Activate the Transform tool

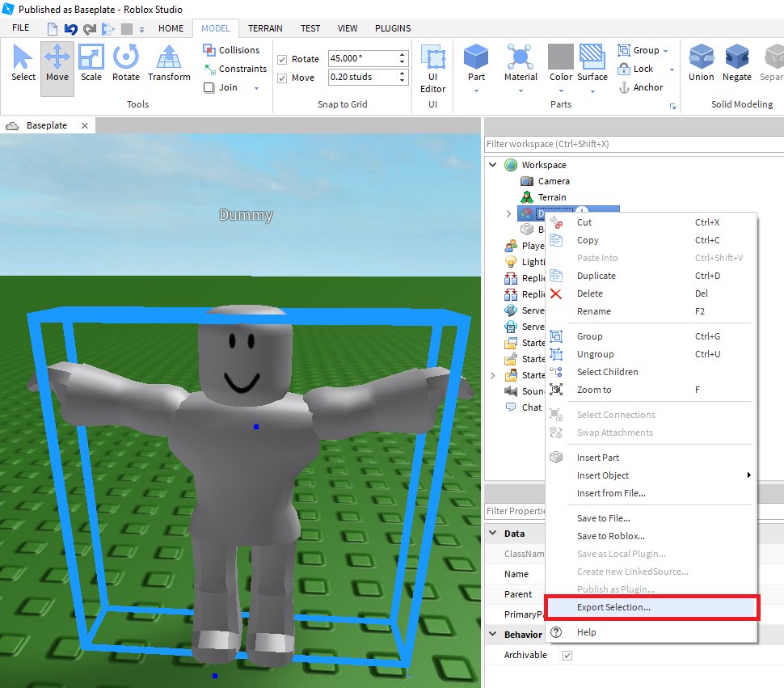(x=169, y=63)
